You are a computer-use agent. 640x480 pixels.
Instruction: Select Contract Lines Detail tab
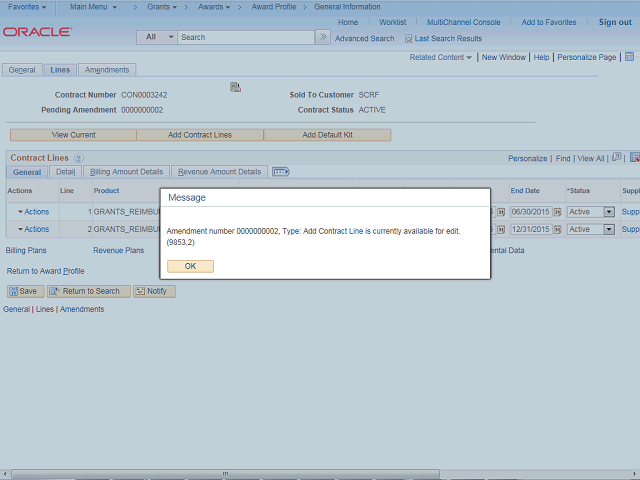(x=66, y=172)
